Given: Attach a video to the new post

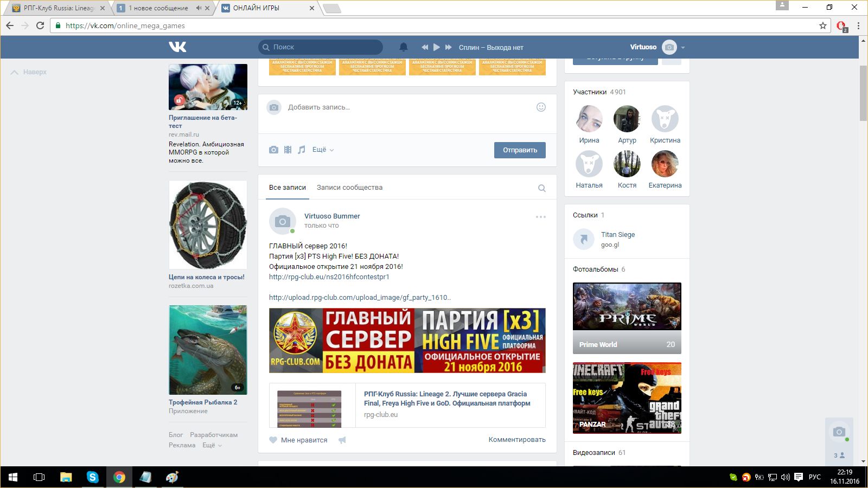Looking at the screenshot, I should pos(288,150).
